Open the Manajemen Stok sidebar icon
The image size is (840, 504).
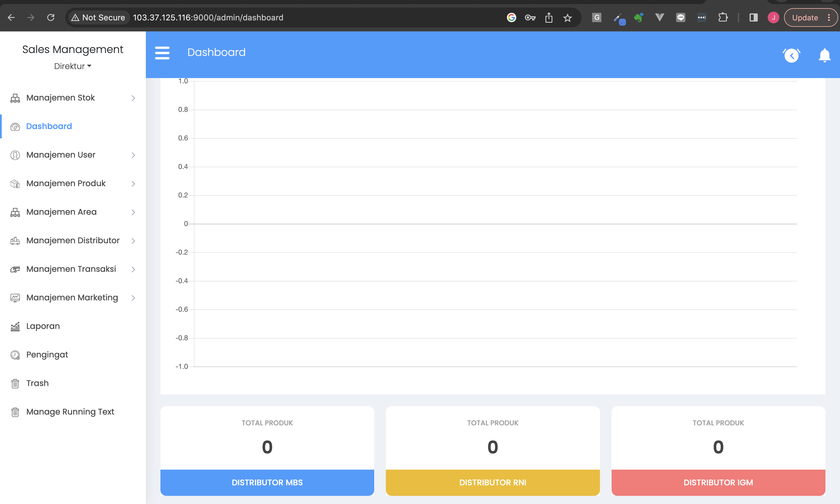(15, 98)
